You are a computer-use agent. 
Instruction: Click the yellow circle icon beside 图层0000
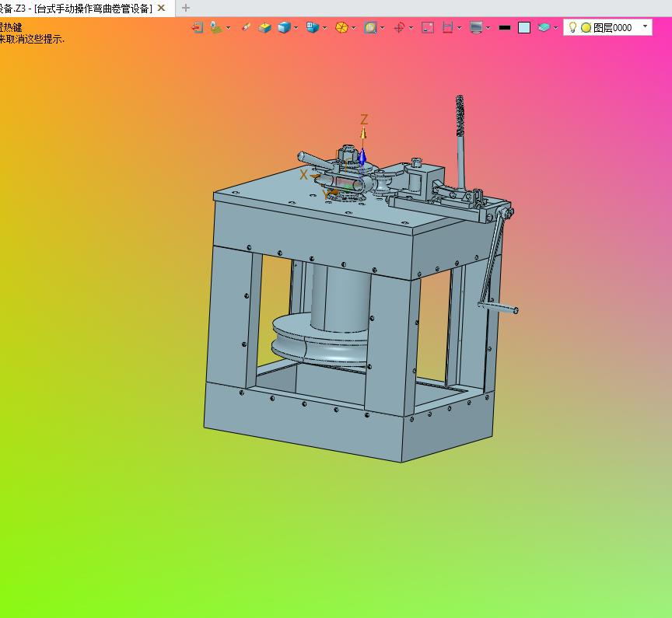pos(586,28)
